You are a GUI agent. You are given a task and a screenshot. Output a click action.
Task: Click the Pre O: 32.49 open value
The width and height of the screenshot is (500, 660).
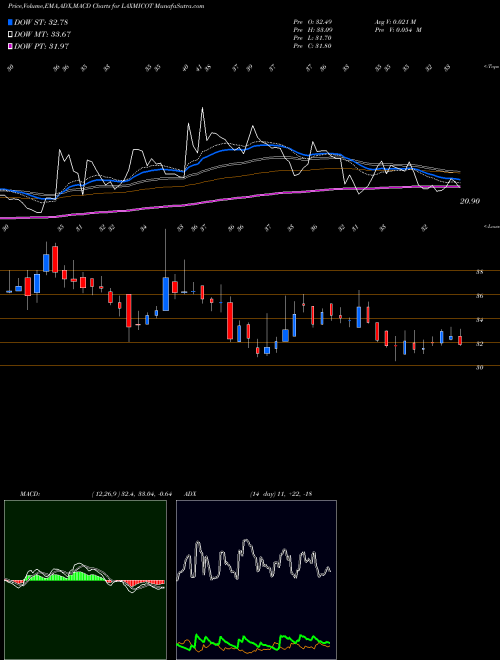[313, 22]
